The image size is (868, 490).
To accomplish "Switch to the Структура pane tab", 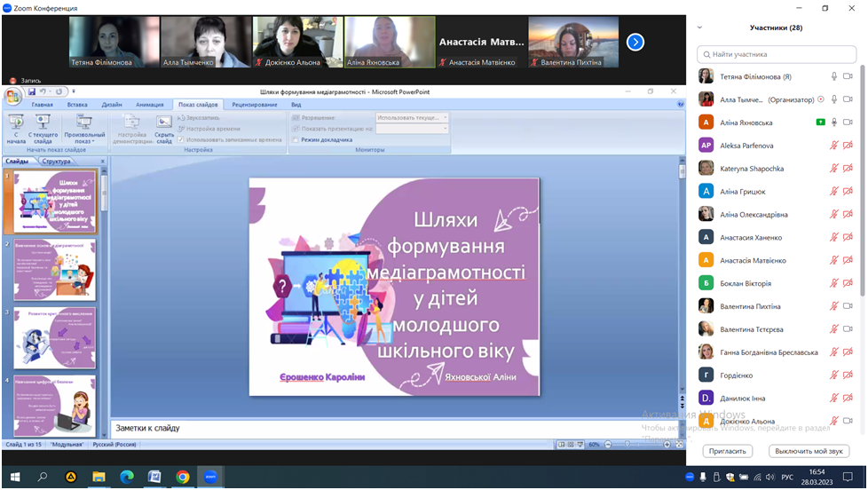I will pos(56,162).
